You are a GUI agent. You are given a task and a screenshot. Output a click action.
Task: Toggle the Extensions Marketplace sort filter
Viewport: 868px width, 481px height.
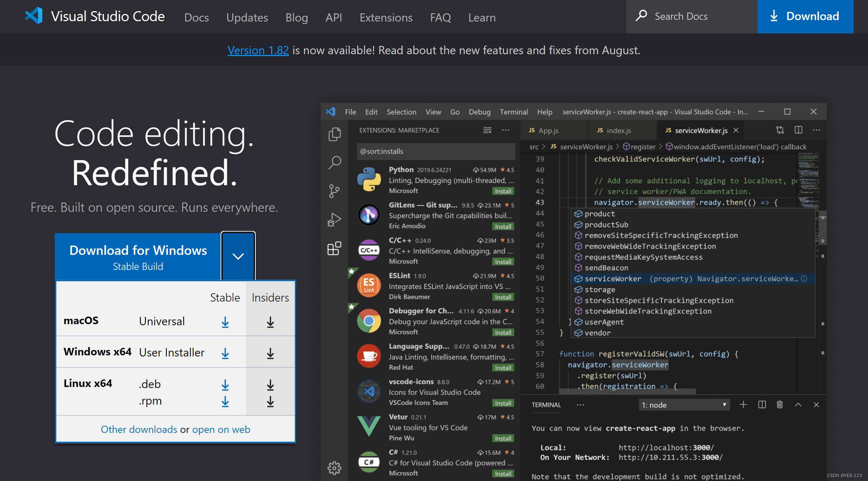tap(486, 130)
